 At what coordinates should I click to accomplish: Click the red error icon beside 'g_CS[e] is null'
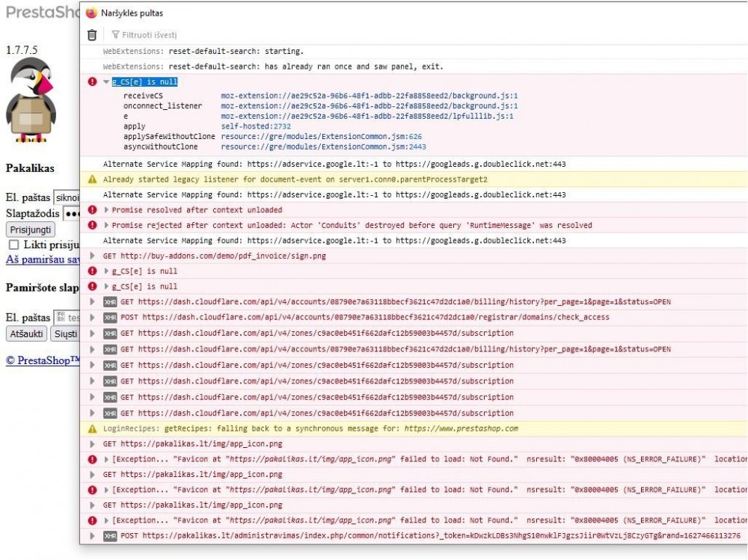tap(91, 82)
